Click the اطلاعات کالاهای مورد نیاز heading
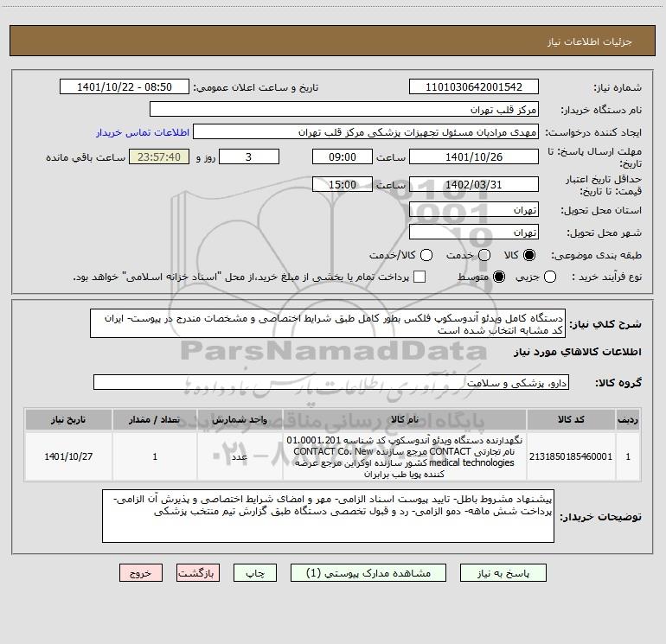Viewport: 666px width, 644px height. click(x=577, y=352)
